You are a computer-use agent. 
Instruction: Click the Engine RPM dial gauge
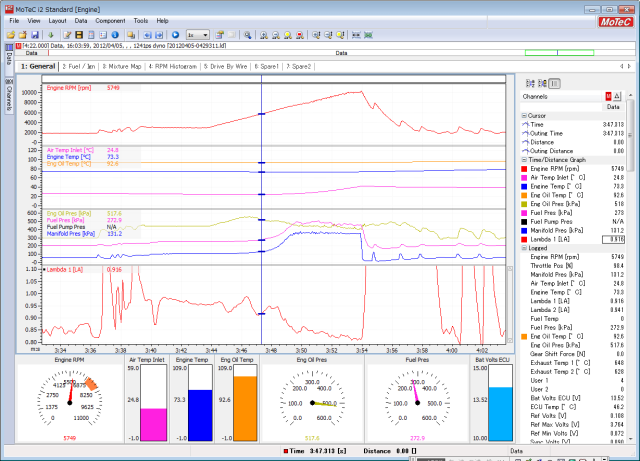pyautogui.click(x=70, y=401)
